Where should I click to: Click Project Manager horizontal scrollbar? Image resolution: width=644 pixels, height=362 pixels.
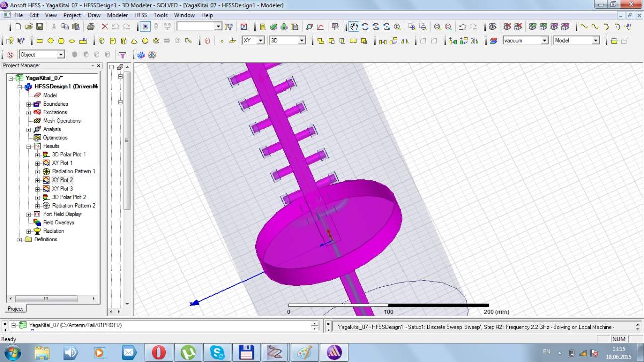[x=46, y=298]
